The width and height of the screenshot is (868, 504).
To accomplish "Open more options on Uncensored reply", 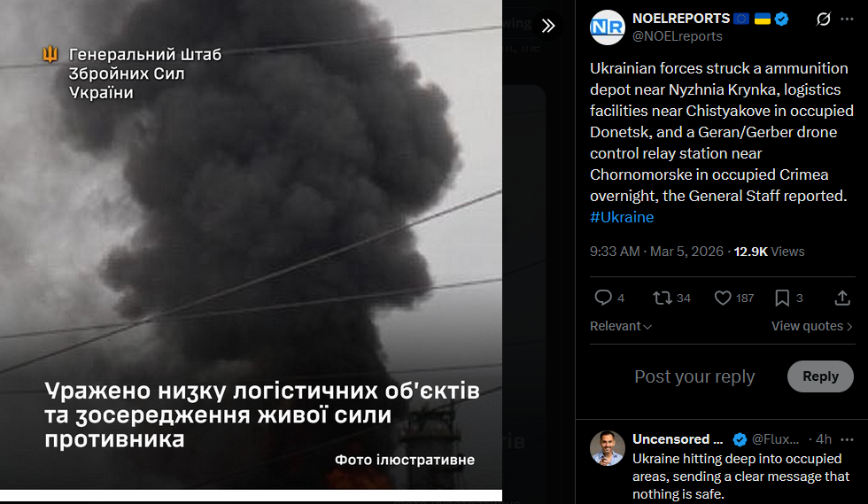I will point(847,439).
